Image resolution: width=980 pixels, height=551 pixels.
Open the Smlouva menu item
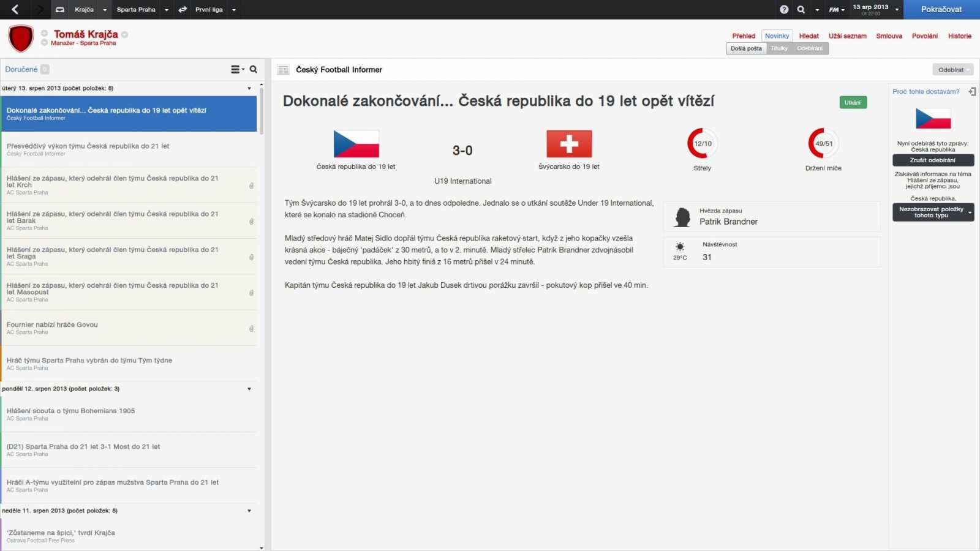click(x=889, y=36)
